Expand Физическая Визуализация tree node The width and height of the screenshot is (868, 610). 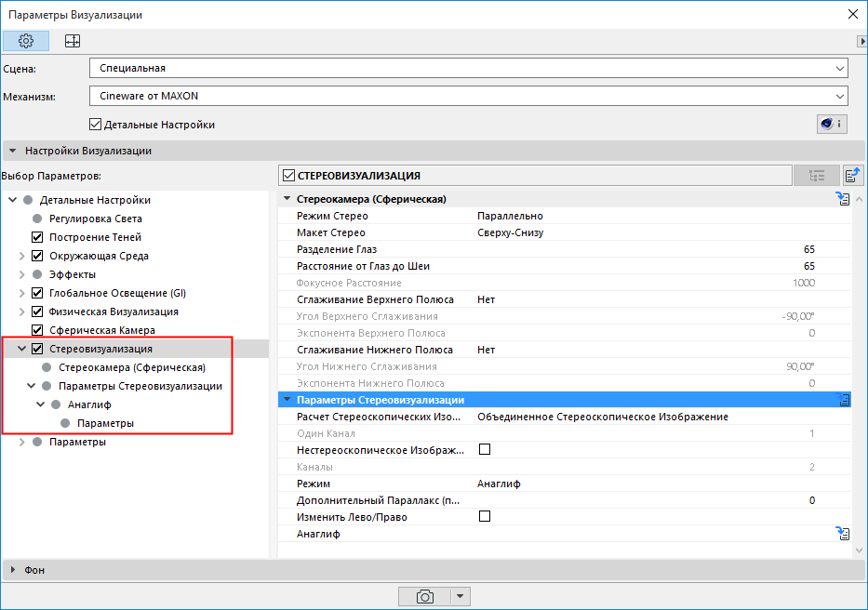21,312
